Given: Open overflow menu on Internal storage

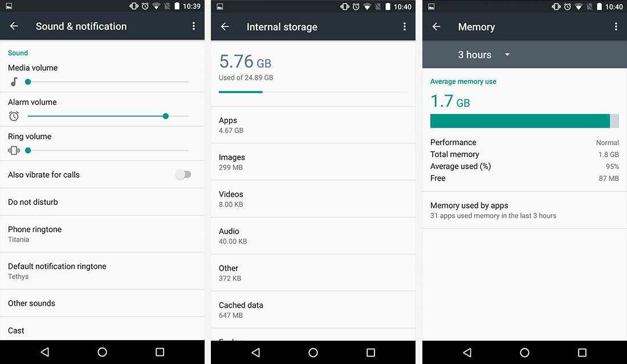Looking at the screenshot, I should (x=404, y=27).
